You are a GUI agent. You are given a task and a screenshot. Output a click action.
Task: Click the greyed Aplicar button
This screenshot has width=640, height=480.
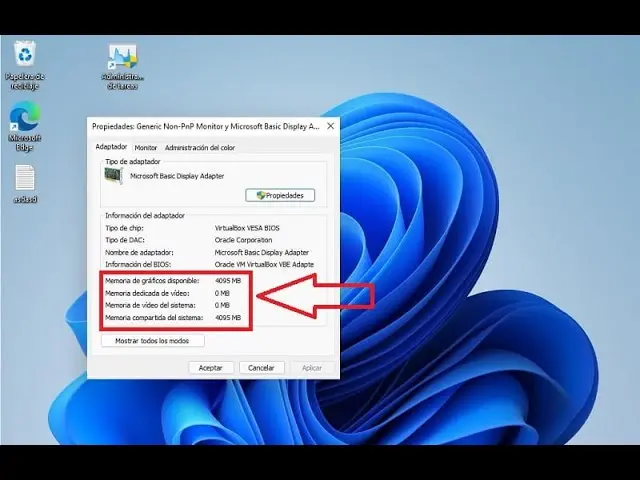click(312, 368)
